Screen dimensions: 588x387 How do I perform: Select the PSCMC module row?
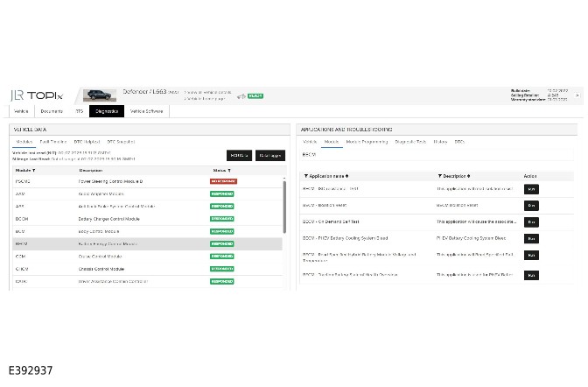(147, 181)
